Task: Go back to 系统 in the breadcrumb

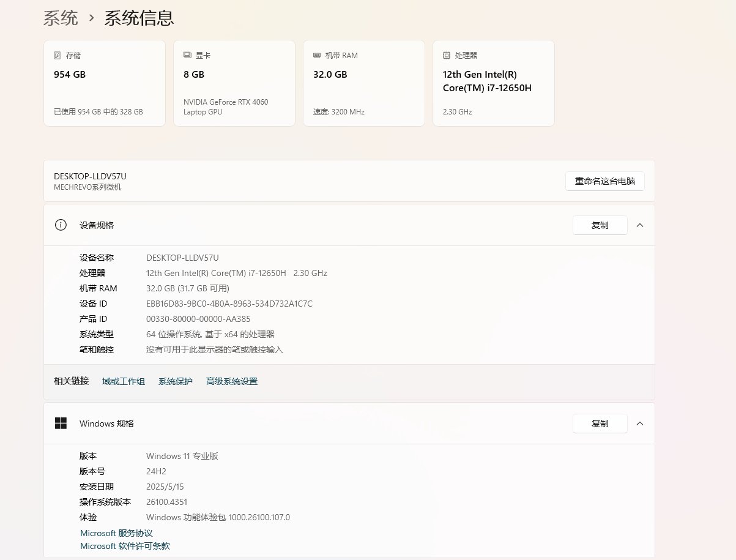Action: tap(61, 18)
